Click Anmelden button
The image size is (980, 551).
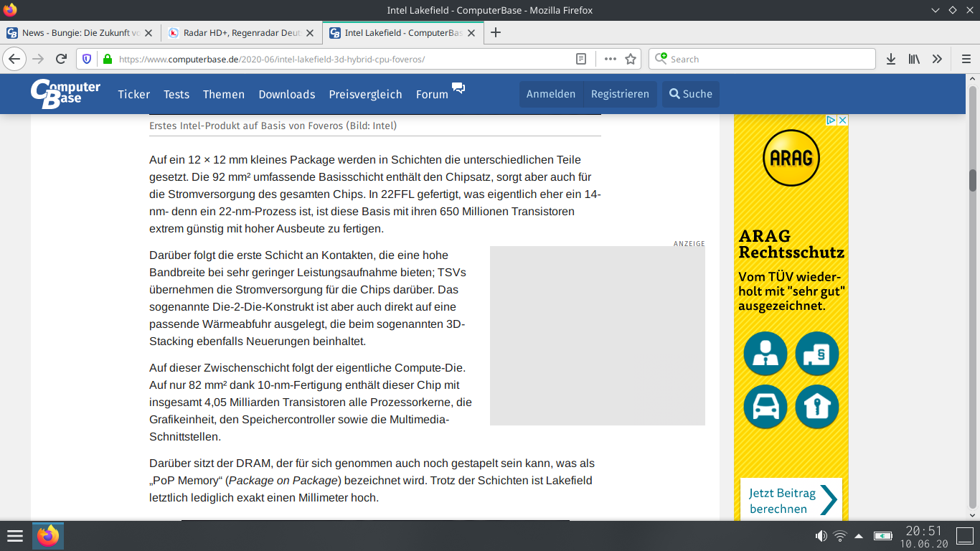[x=551, y=94]
